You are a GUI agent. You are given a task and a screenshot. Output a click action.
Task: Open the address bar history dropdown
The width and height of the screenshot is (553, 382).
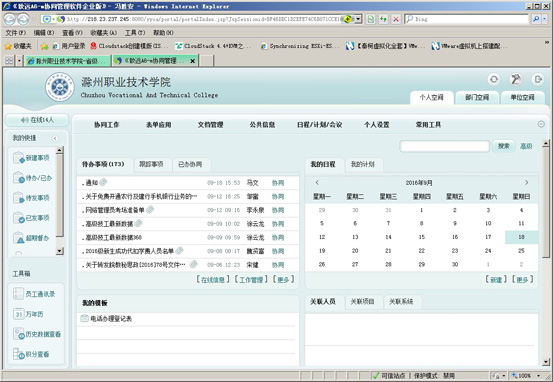[x=358, y=19]
